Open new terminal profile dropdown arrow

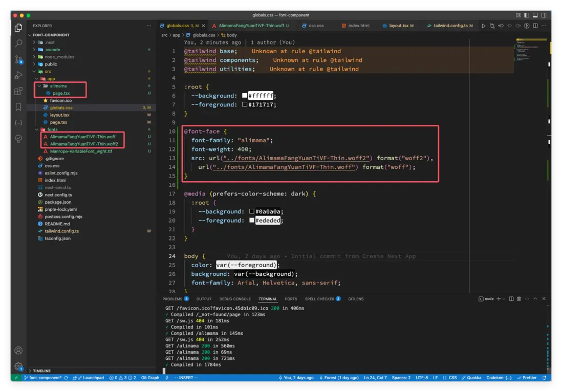[504, 299]
